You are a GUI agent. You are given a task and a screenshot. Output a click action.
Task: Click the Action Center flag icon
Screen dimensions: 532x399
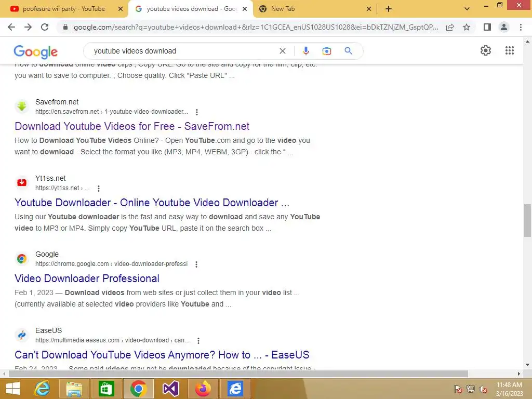pos(458,389)
